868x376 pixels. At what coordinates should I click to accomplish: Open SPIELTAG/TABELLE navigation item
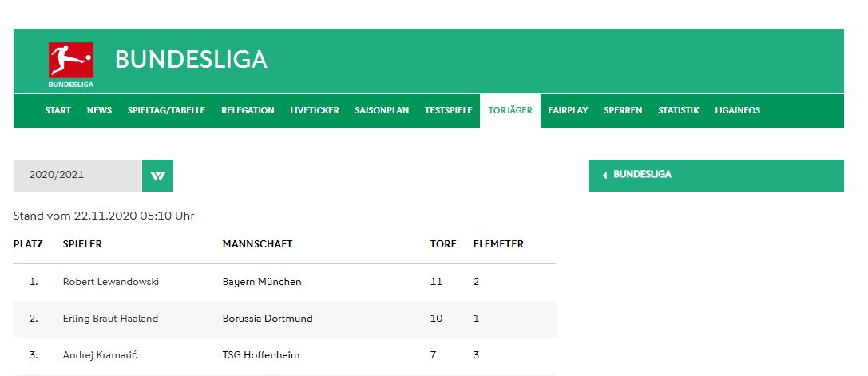(x=167, y=110)
